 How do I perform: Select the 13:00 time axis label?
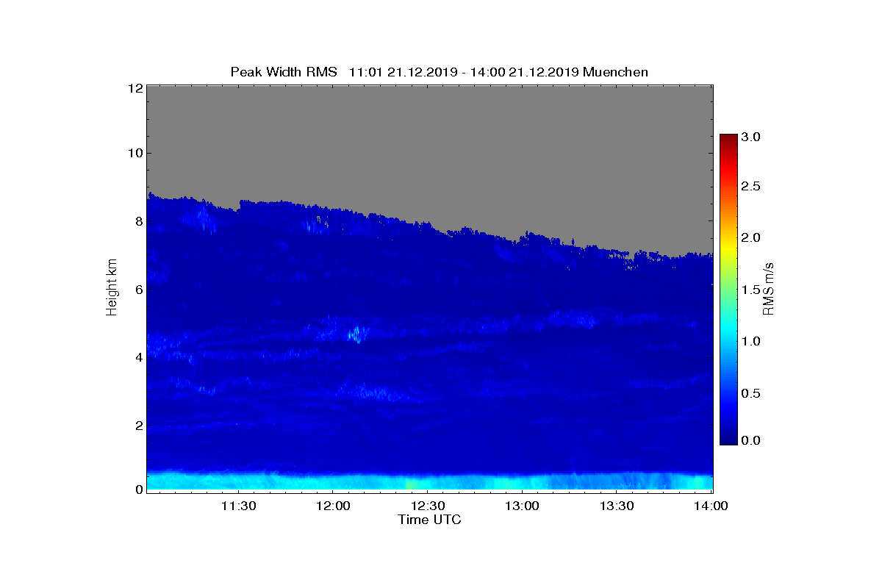click(x=523, y=506)
